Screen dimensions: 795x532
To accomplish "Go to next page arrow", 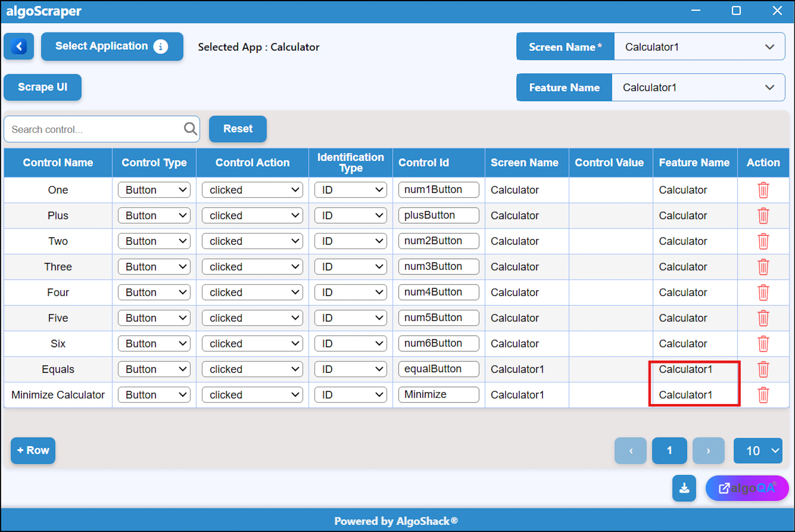I will tap(708, 451).
